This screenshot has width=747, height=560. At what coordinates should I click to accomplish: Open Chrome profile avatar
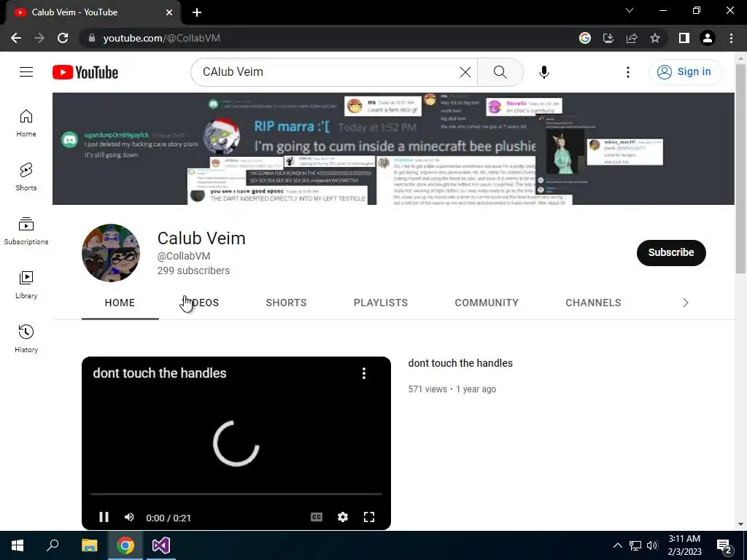coord(708,38)
